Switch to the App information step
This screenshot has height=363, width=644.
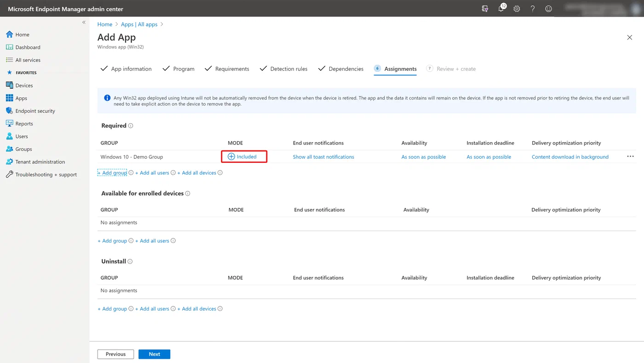coord(126,69)
